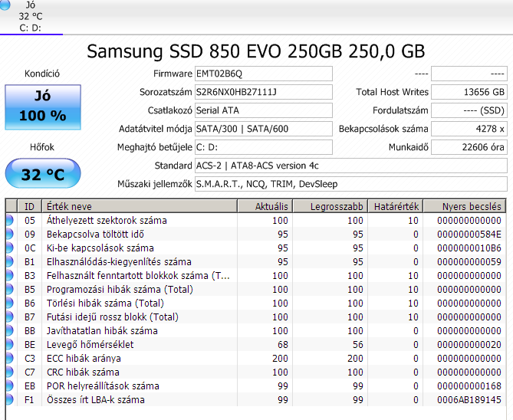This screenshot has width=513, height=420.
Task: Click status orb of row BE Levegő hőmérséklet
Action: click(9, 344)
